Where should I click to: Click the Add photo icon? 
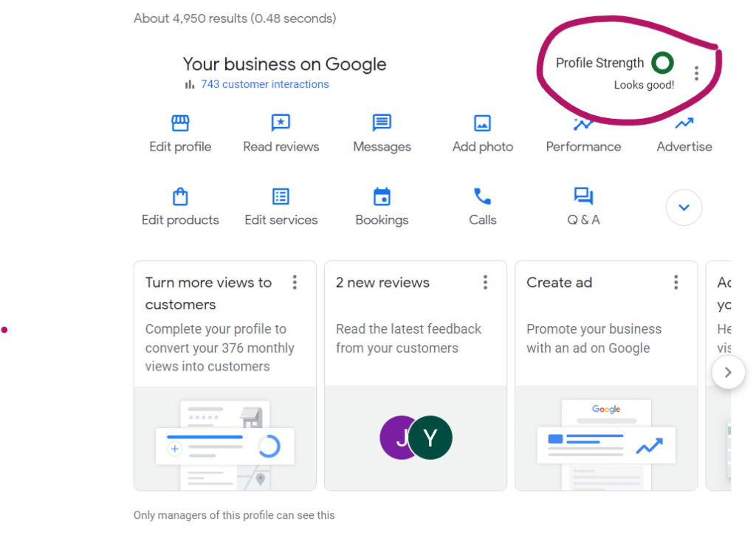pos(482,123)
